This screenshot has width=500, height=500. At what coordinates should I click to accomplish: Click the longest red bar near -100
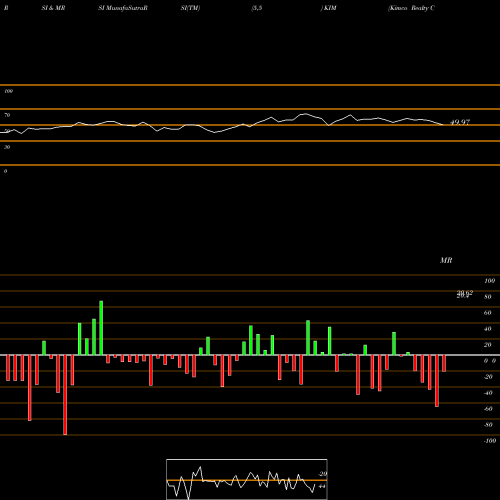[x=65, y=395]
